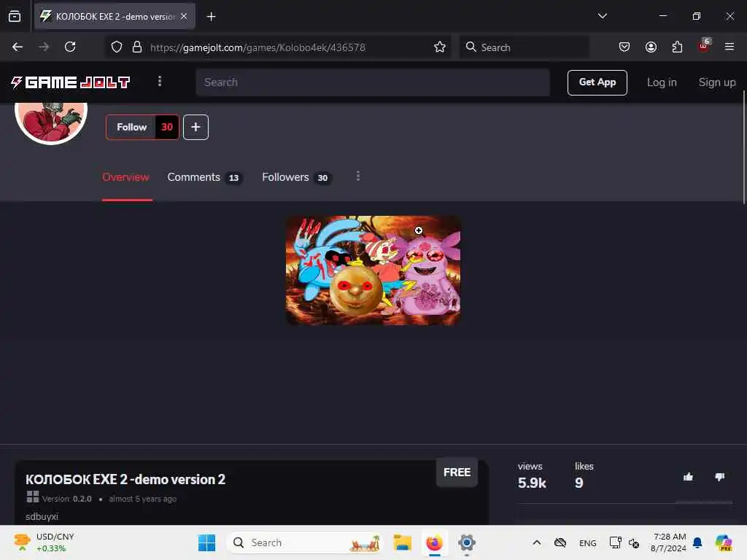Open the extensions puzzle icon
747x560 pixels.
(677, 47)
